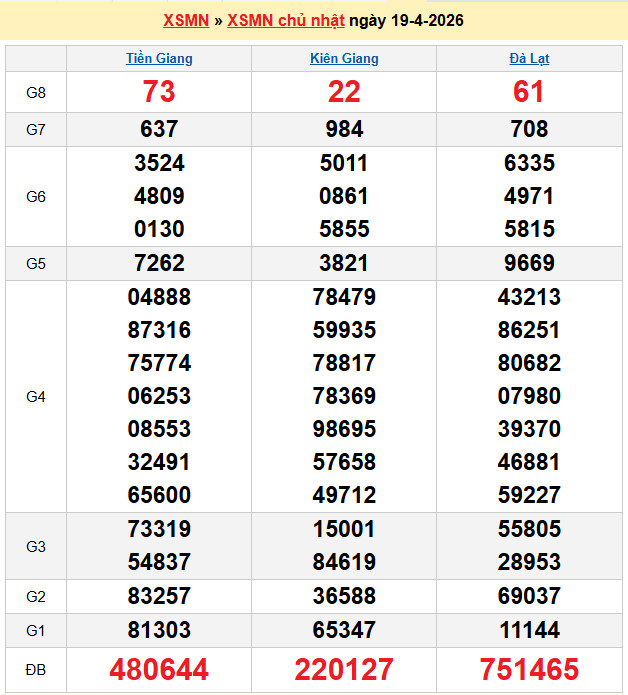Click the Đà Lạt special prize 751465
The width and height of the screenshot is (628, 695).
(528, 669)
